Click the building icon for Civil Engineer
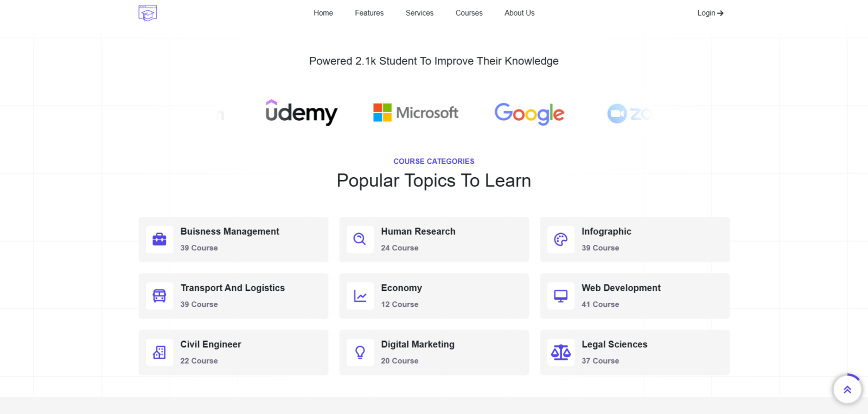The width and height of the screenshot is (868, 414). (159, 352)
